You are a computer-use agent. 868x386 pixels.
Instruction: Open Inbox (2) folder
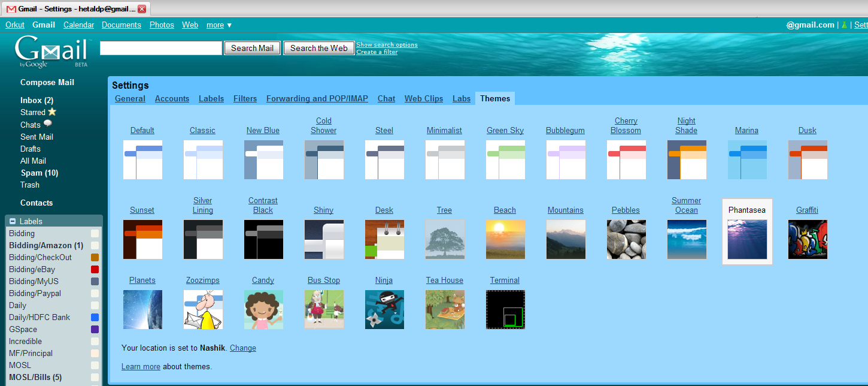(x=37, y=101)
